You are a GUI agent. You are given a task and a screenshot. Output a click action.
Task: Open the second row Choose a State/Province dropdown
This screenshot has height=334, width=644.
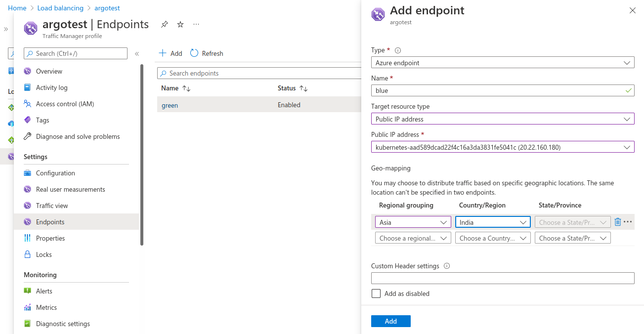click(573, 238)
